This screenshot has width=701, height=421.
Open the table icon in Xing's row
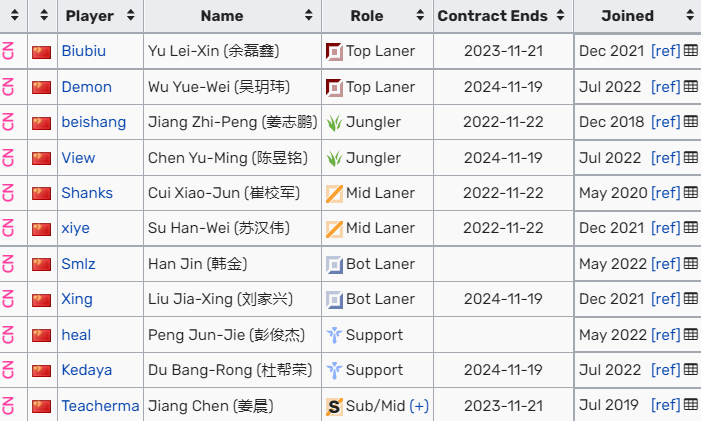point(690,299)
